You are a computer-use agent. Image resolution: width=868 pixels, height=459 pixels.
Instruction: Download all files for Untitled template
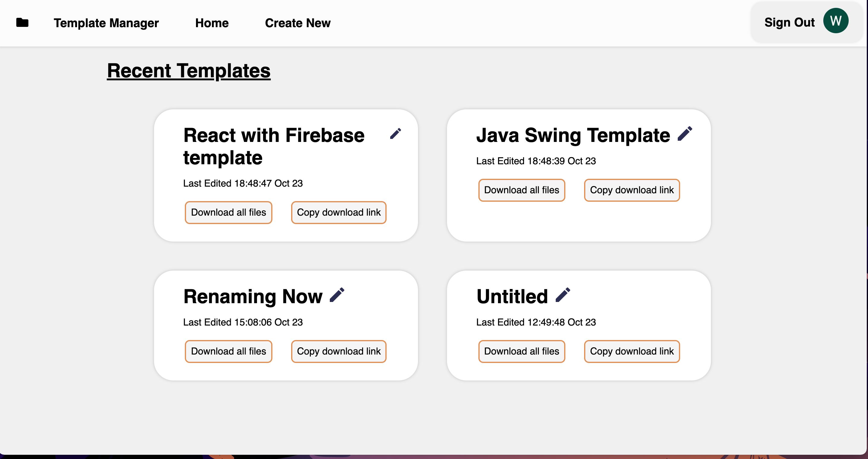(x=521, y=351)
